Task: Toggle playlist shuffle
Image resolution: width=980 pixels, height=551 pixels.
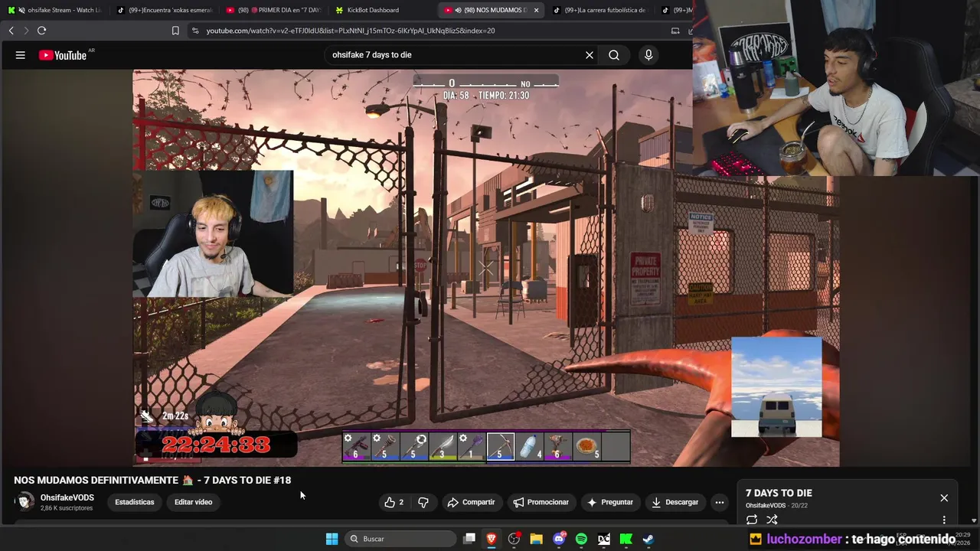Action: [x=772, y=520]
